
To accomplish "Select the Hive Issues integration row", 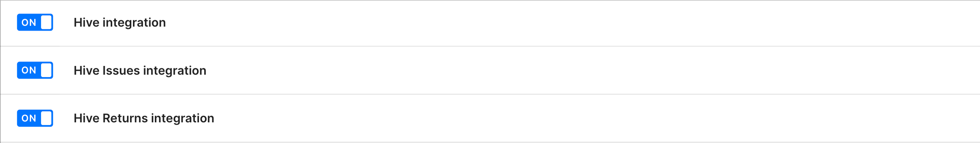I will [x=490, y=70].
